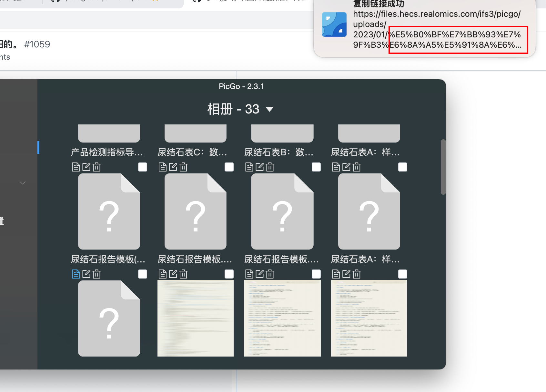Delete the 尿结石表A item beside 尿结石表B
The width and height of the screenshot is (546, 392).
357,167
